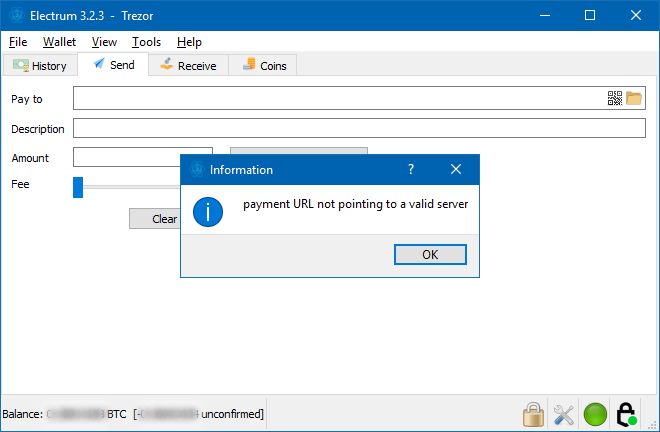
Task: Click the Information dialog help question mark
Action: click(x=411, y=169)
